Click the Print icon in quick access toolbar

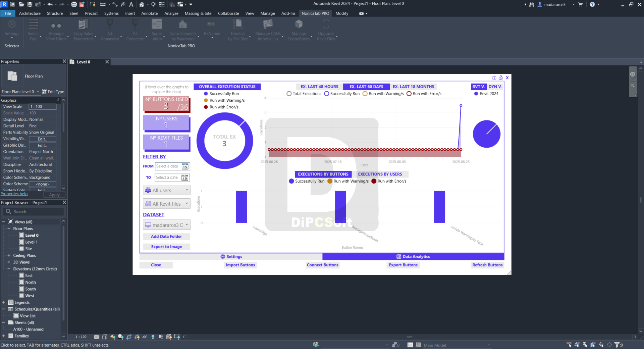click(74, 4)
